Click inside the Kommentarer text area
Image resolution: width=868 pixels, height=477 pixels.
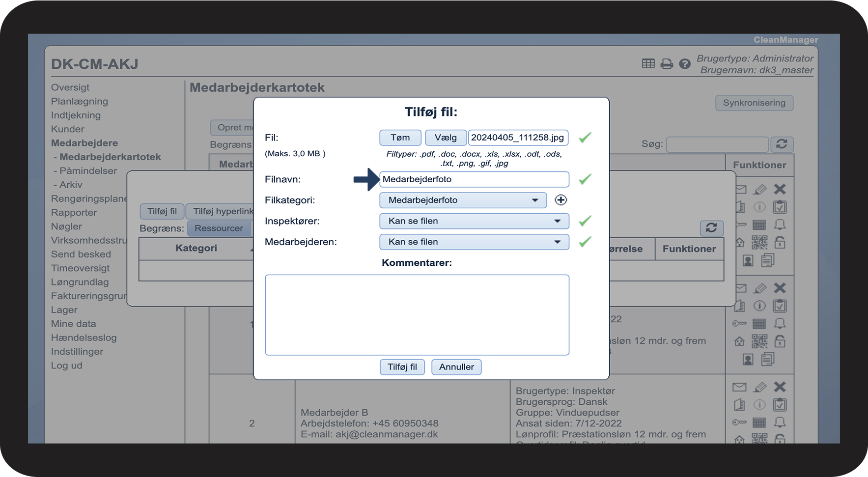point(417,314)
